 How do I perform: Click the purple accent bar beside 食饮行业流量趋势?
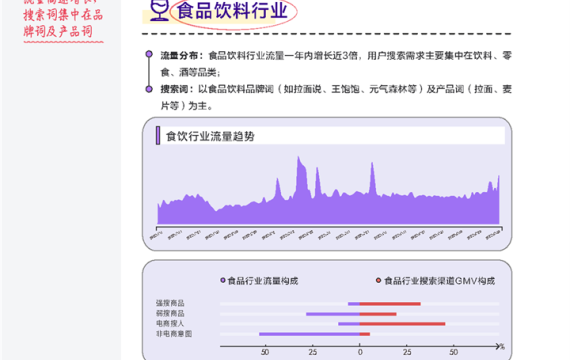pos(158,135)
